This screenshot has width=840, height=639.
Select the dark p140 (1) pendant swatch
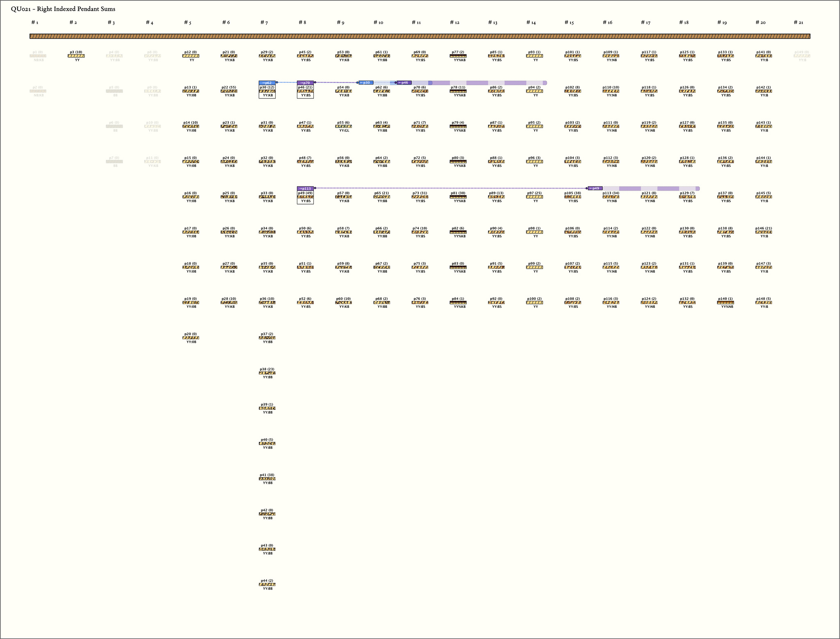(x=725, y=302)
